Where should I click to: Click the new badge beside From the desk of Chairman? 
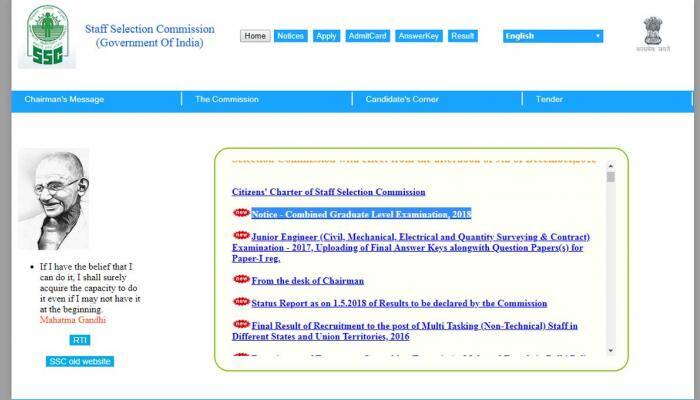pos(241,279)
